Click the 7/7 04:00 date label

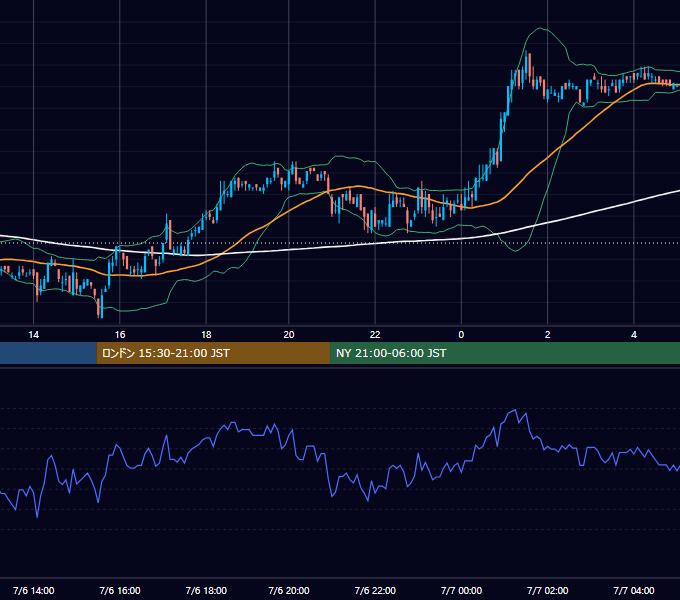click(634, 590)
